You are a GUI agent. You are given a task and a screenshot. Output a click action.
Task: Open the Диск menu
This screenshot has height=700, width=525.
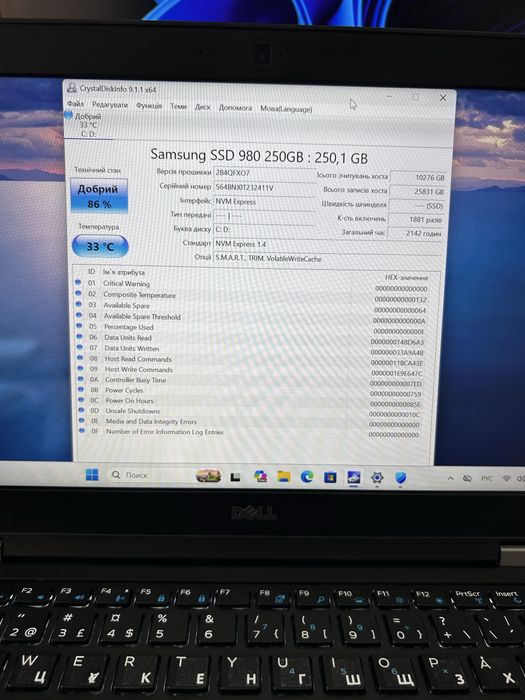pos(202,107)
